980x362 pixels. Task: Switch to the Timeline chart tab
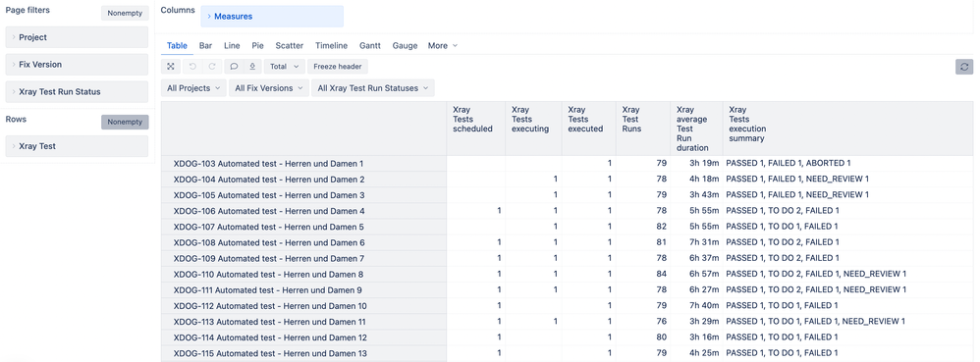(x=331, y=45)
